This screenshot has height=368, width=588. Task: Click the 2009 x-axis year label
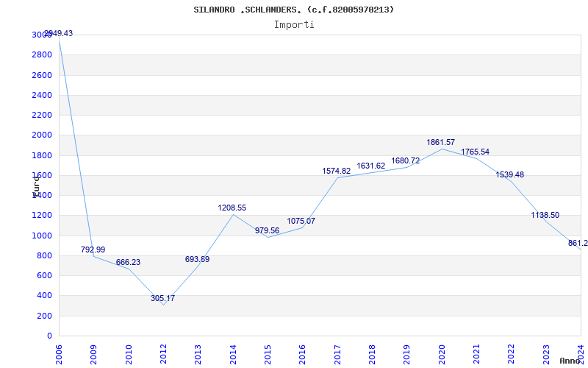point(94,353)
